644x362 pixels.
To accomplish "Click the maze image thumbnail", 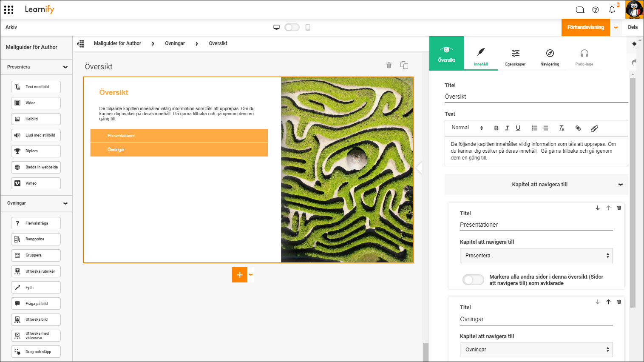I will (347, 170).
